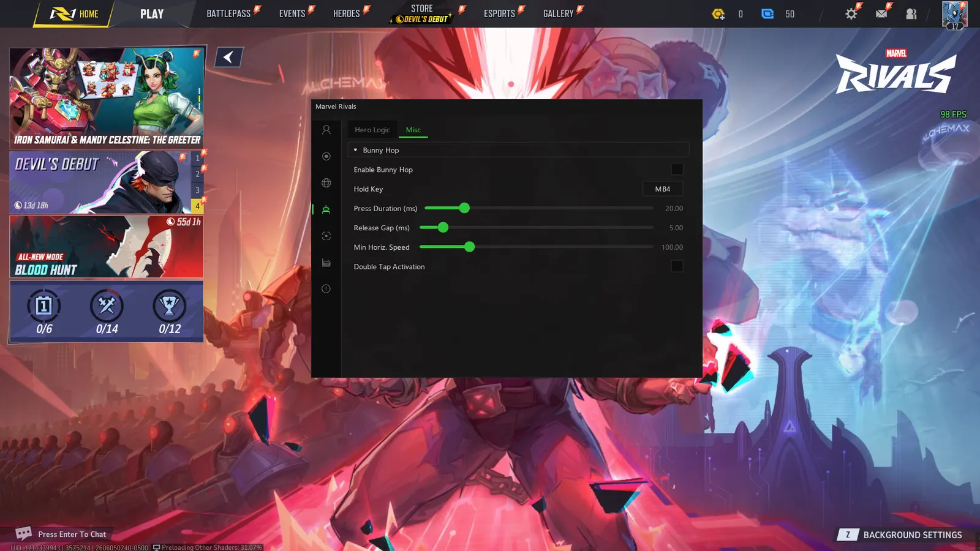Click the Marvel Rivals overlay title
The width and height of the screenshot is (980, 551).
(336, 107)
